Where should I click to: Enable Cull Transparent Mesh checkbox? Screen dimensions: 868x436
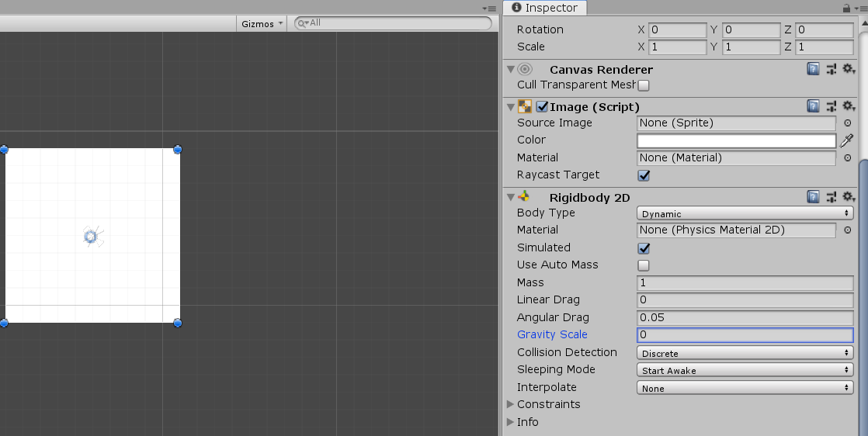click(x=644, y=85)
